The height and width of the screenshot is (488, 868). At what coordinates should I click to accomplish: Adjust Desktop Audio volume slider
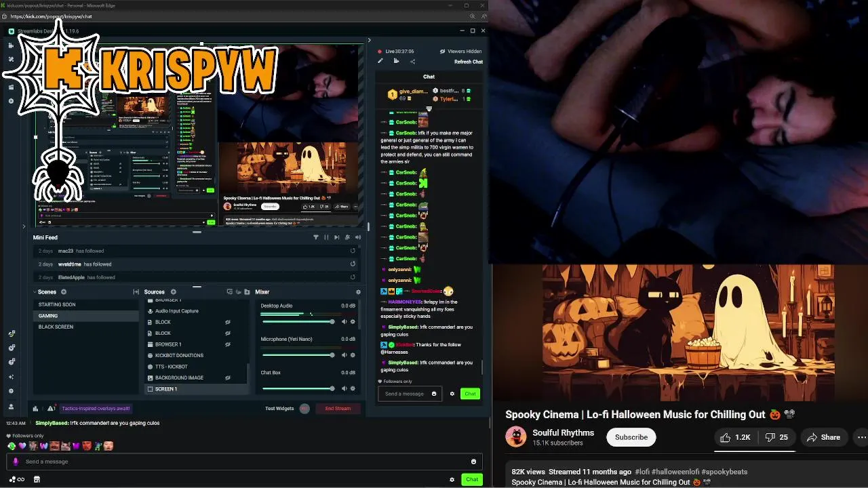298,322
